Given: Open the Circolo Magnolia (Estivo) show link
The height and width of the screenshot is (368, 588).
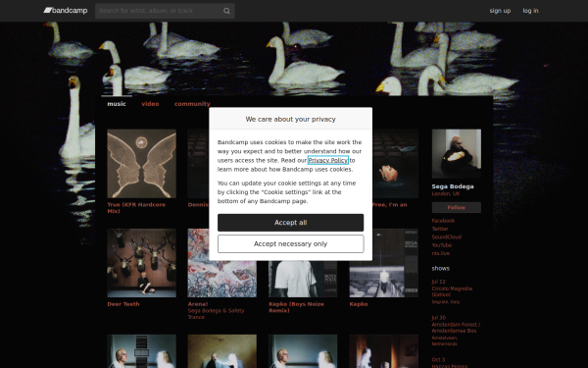Looking at the screenshot, I should 452,291.
